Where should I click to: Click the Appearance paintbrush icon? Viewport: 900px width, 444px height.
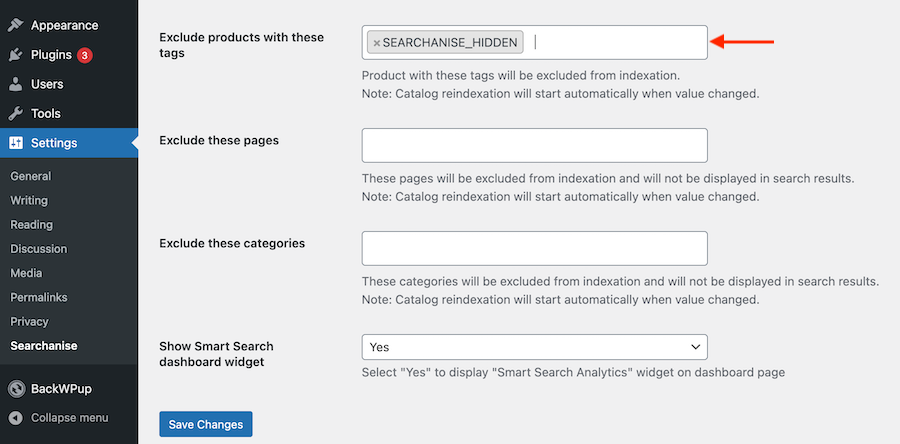pos(16,25)
